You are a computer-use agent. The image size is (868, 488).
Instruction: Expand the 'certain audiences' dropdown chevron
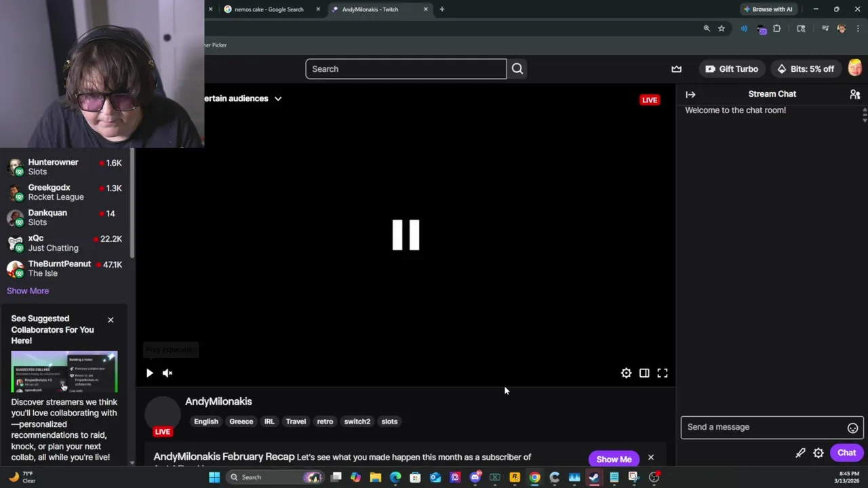pos(278,99)
